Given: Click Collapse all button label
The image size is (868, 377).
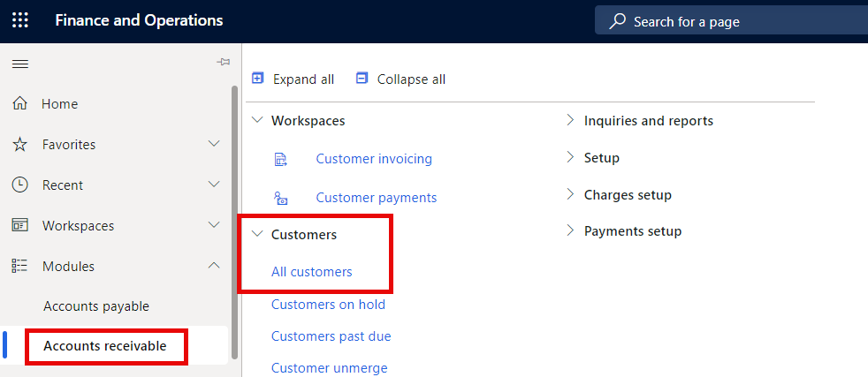Looking at the screenshot, I should [x=411, y=79].
